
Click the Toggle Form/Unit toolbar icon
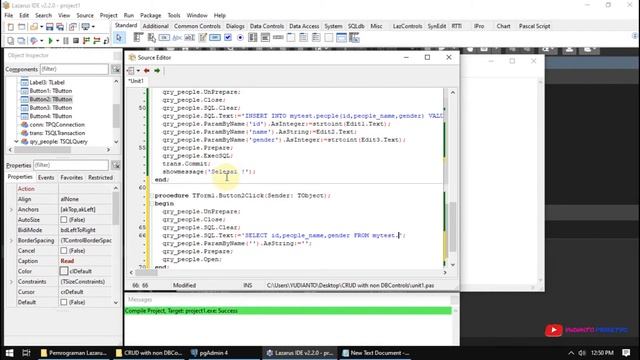coord(73,27)
